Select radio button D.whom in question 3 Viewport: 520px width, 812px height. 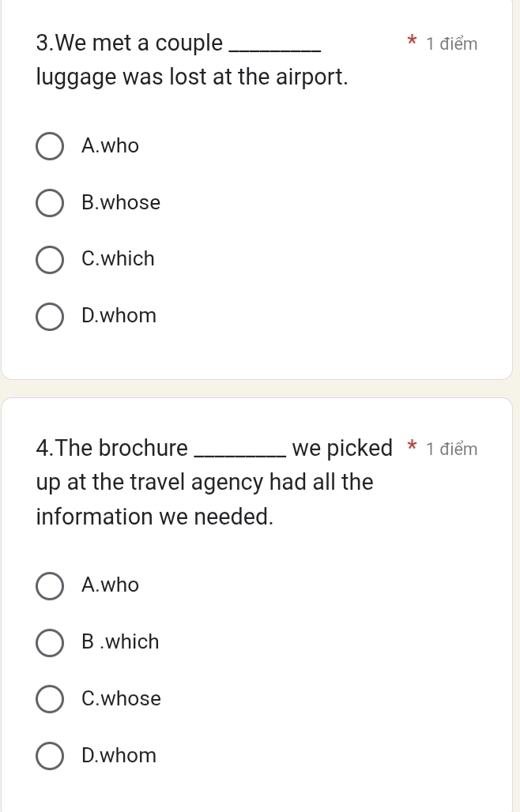click(x=50, y=317)
